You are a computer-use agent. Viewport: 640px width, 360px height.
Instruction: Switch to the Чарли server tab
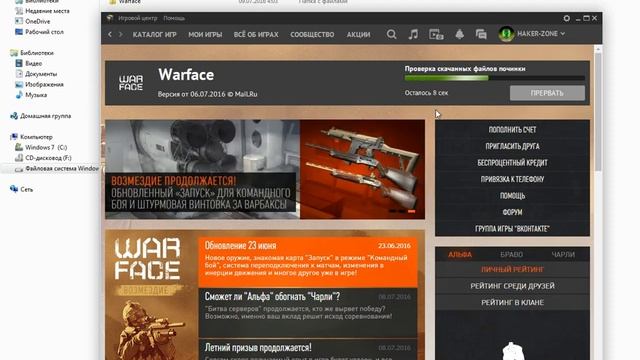(563, 255)
